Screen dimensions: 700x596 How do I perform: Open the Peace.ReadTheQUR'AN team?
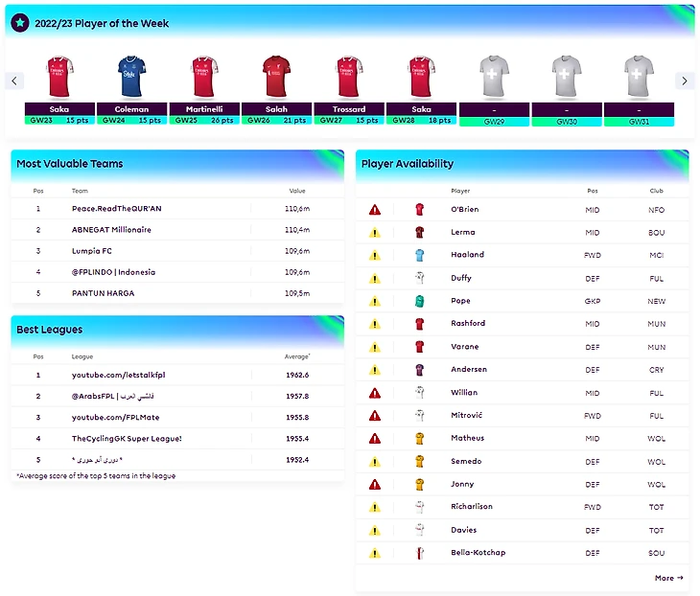[x=117, y=209]
